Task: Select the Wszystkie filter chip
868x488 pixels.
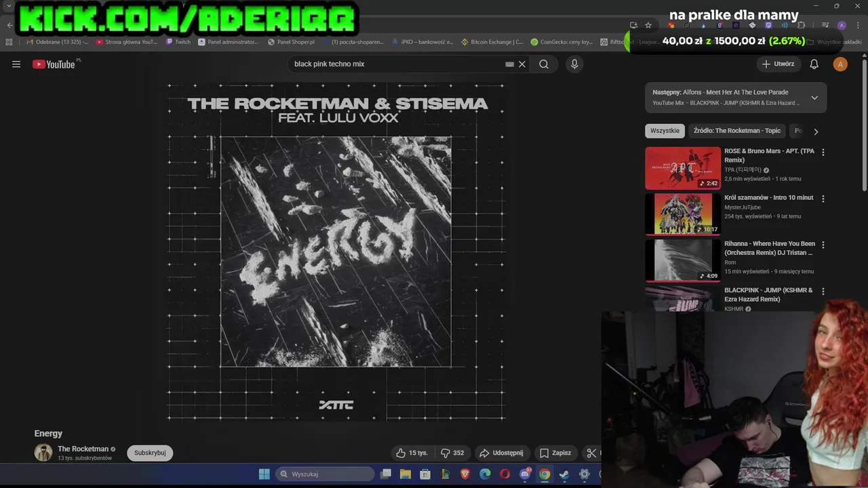Action: click(x=665, y=131)
